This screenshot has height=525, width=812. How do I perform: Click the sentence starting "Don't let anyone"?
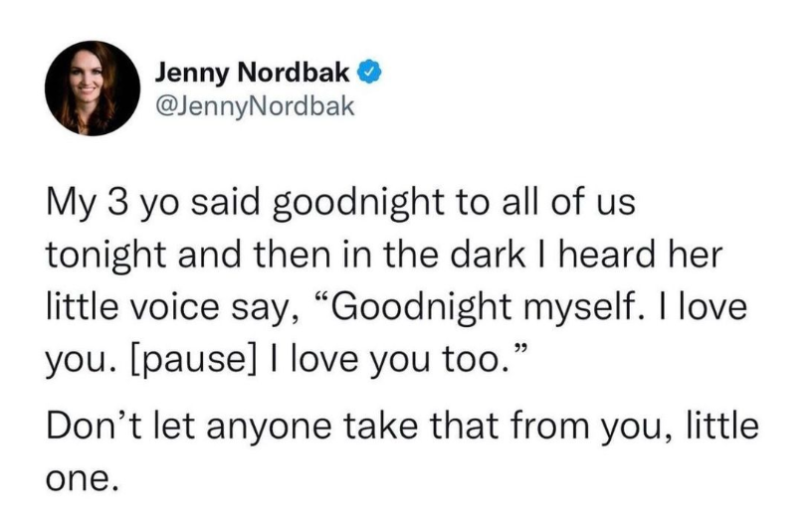point(403,428)
